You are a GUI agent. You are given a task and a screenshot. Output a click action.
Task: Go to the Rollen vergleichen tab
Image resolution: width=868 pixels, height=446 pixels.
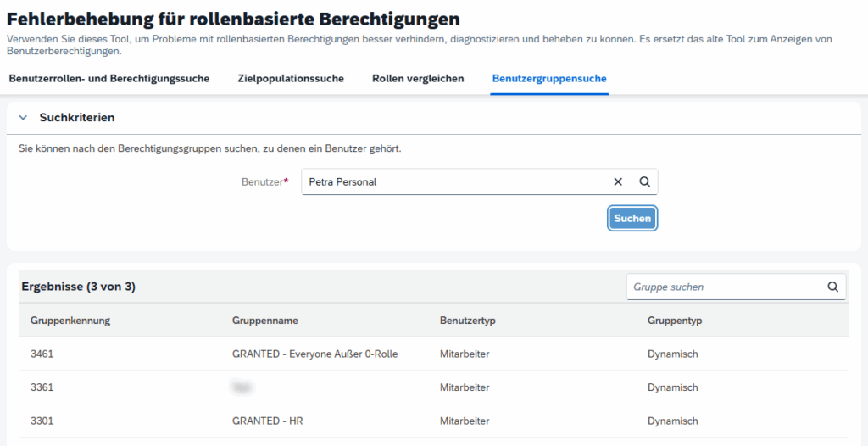[418, 79]
